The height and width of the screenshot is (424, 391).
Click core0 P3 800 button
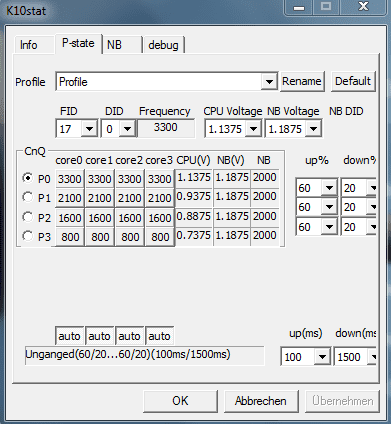click(x=70, y=237)
